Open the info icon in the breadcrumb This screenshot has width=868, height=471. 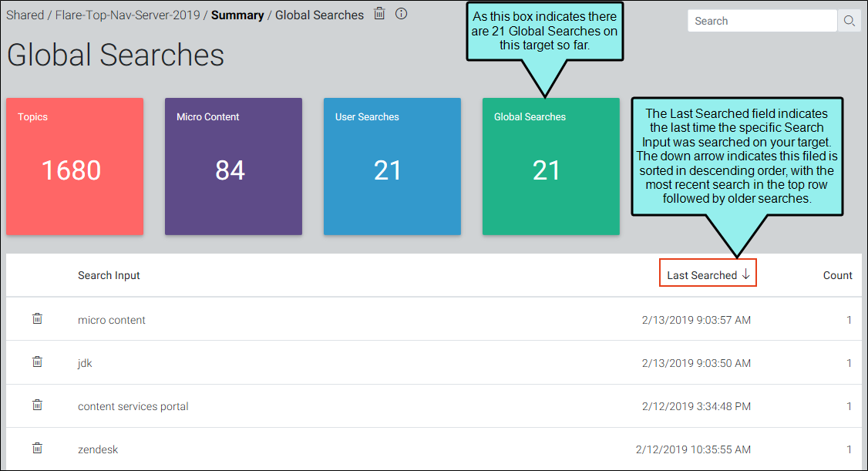402,14
